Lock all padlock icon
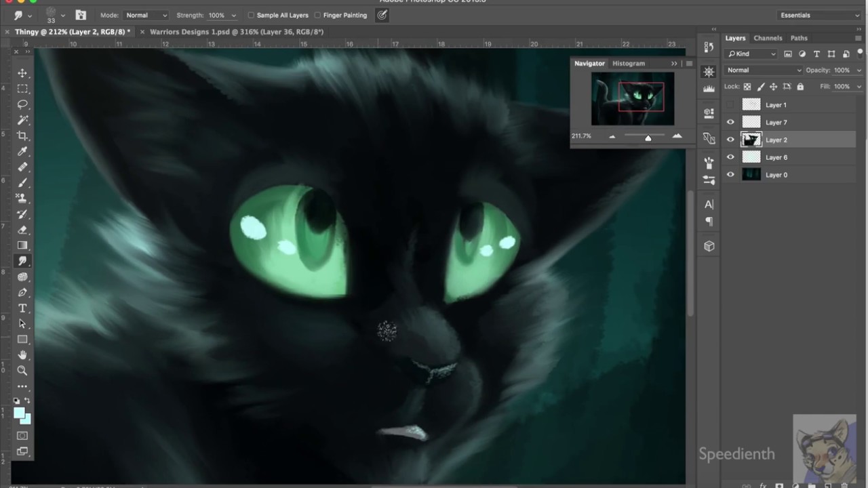The height and width of the screenshot is (488, 868). [x=800, y=87]
